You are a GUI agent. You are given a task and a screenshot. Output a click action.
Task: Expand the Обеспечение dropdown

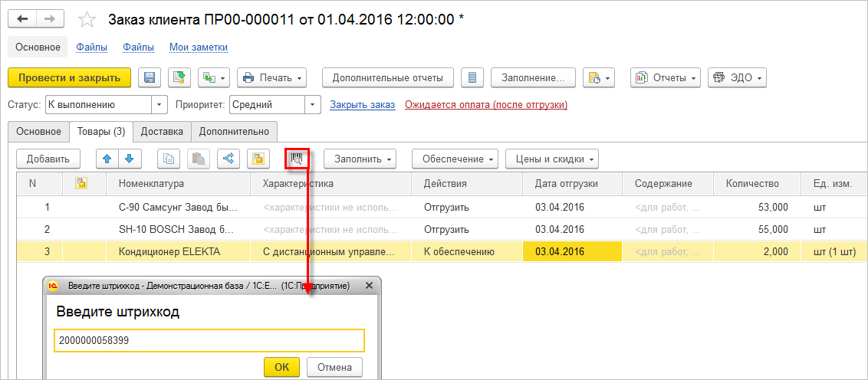[x=455, y=159]
